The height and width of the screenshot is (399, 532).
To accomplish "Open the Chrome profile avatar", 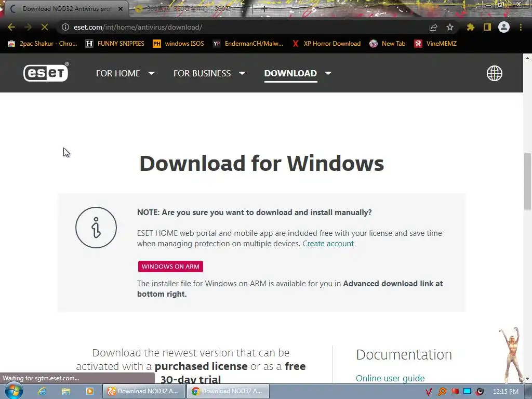I will pyautogui.click(x=504, y=27).
